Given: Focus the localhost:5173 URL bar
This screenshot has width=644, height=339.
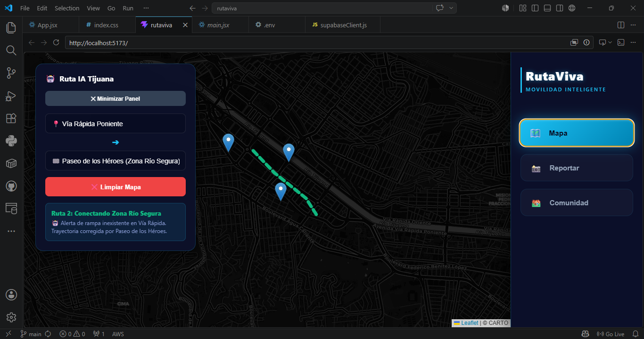Looking at the screenshot, I should pos(316,43).
